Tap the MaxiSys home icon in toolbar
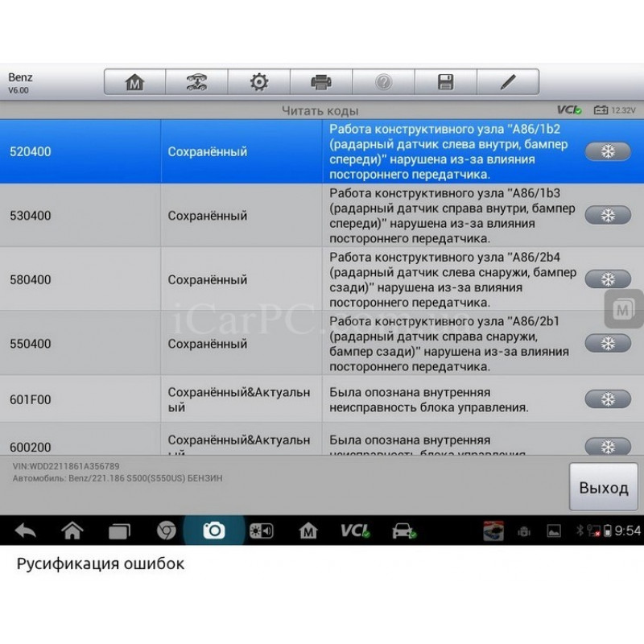This screenshot has height=644, width=644. pos(134,82)
